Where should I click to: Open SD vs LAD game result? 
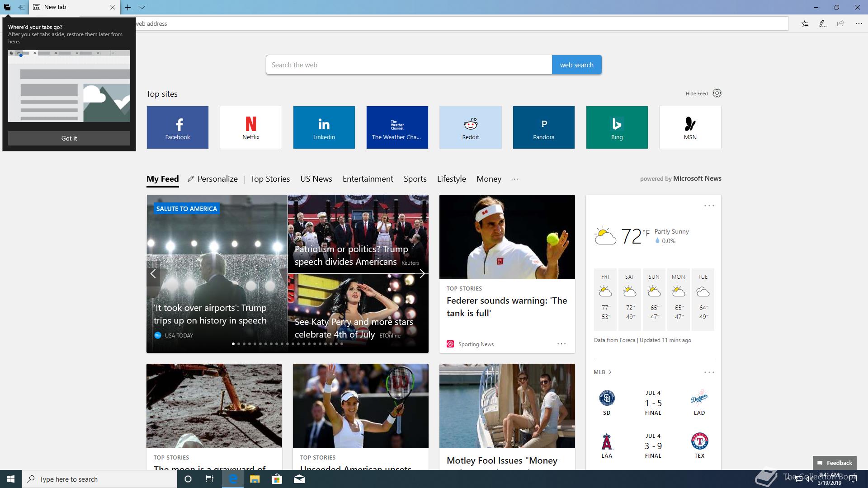click(x=653, y=403)
